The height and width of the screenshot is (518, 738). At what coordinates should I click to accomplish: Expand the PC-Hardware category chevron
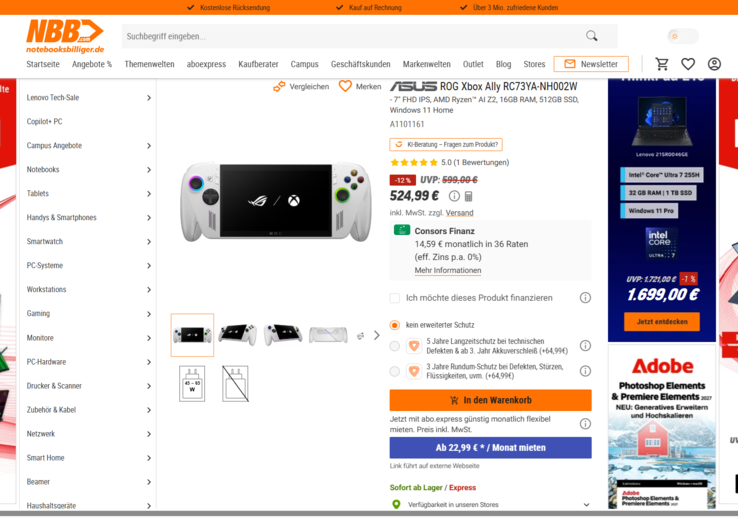click(149, 362)
